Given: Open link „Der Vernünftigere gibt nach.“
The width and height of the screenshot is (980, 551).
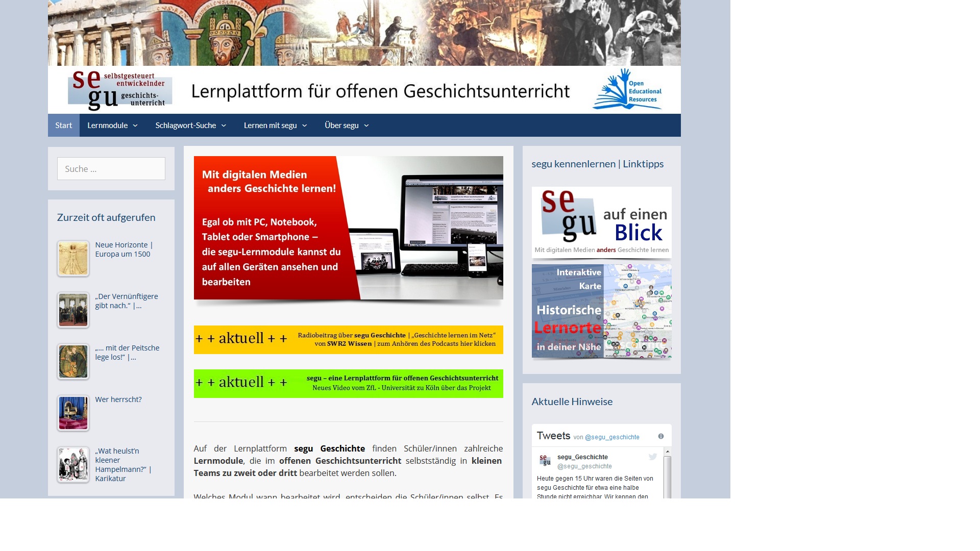Looking at the screenshot, I should [x=127, y=301].
